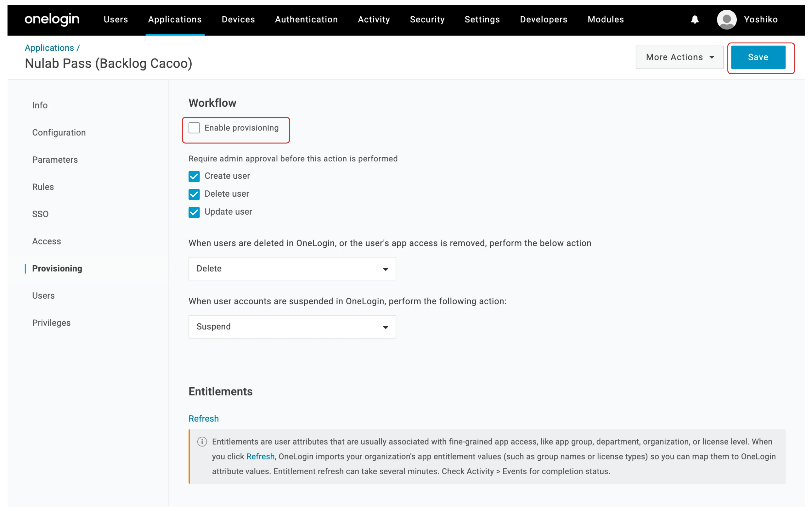Click the Refresh link inside the info note
The height and width of the screenshot is (511, 812).
tap(260, 456)
